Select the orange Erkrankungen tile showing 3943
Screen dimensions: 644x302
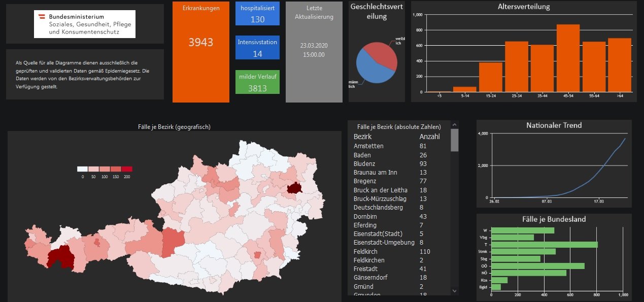[x=201, y=52]
